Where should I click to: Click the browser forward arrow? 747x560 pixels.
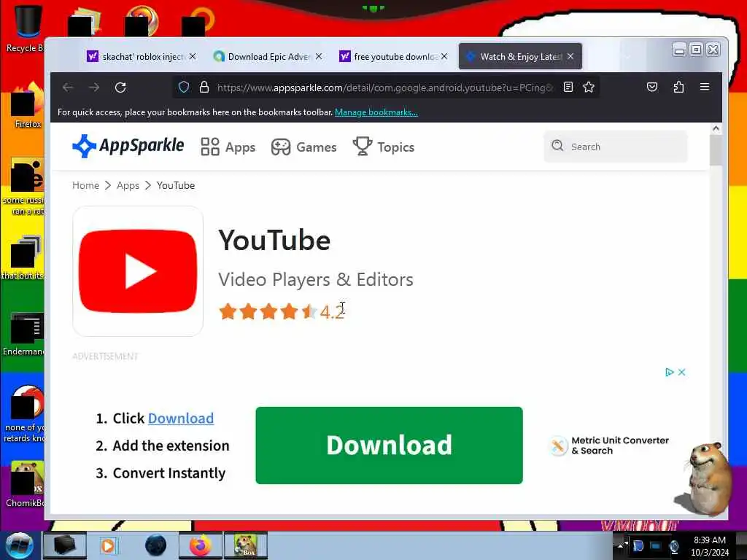point(94,87)
